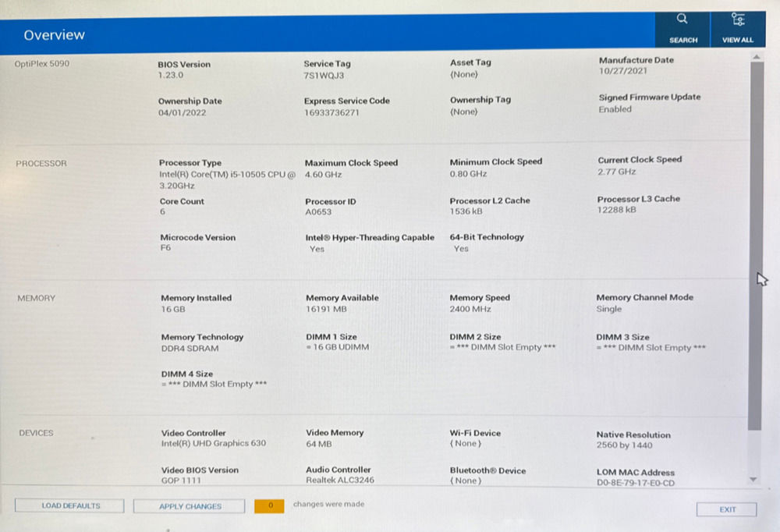Select Memory Installed 16 GB

coord(173,309)
